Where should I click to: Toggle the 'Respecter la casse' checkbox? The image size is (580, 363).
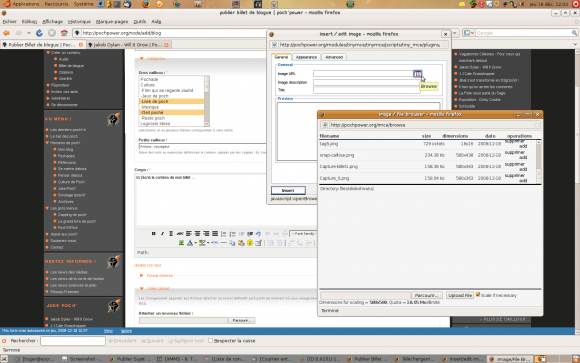210,340
